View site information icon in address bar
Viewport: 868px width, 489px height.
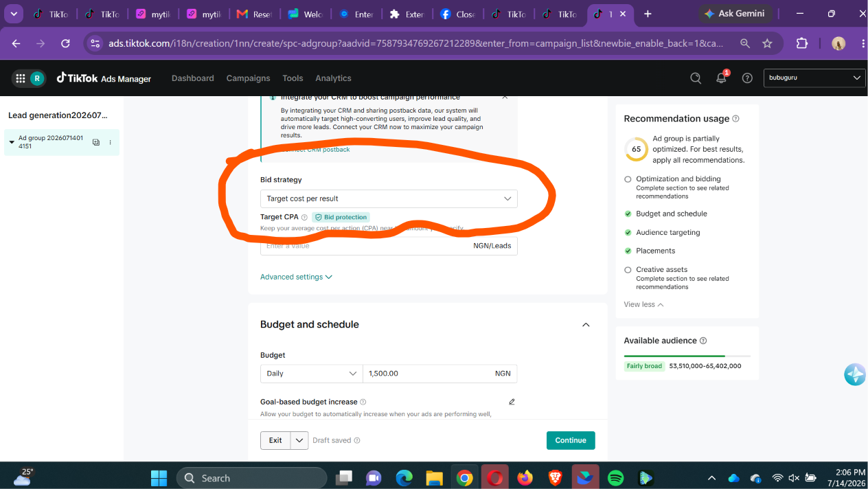click(x=95, y=43)
